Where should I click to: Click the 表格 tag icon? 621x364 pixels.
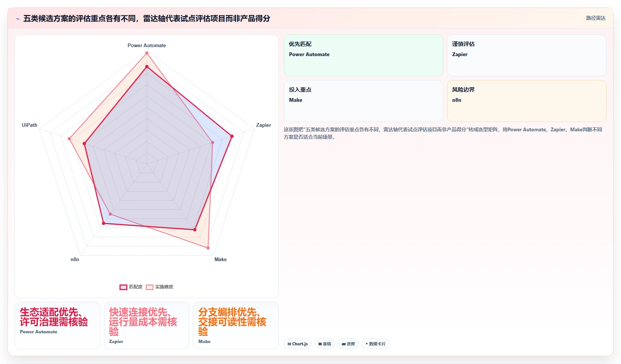320,344
